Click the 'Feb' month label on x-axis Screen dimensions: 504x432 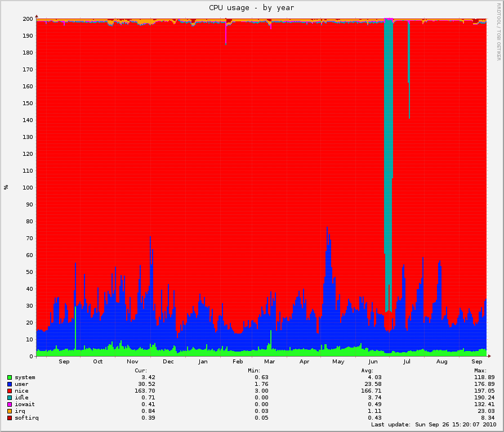[x=237, y=362]
